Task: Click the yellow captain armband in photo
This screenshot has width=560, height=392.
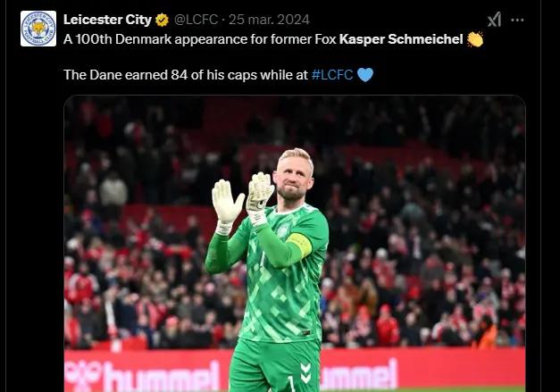Action: click(x=301, y=245)
